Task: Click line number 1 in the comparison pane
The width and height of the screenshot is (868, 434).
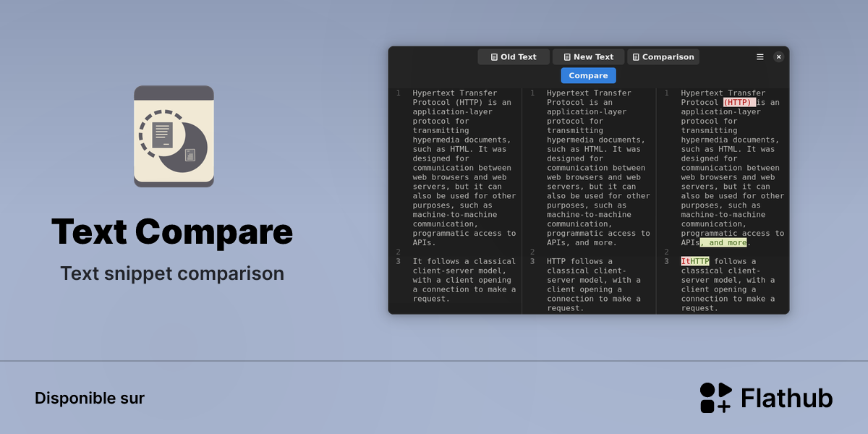Action: tap(666, 93)
